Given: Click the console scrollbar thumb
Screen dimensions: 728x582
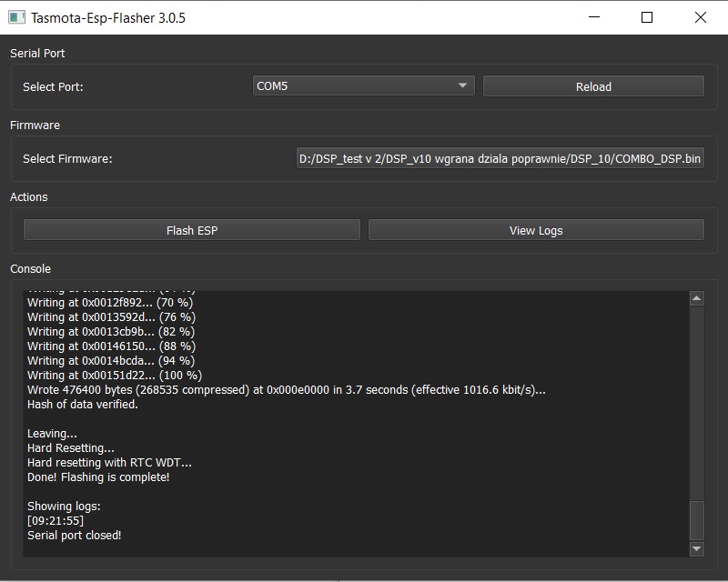Looking at the screenshot, I should (696, 519).
